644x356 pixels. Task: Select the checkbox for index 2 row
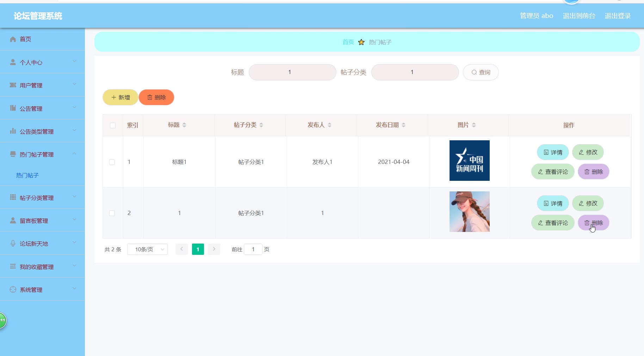pyautogui.click(x=112, y=213)
